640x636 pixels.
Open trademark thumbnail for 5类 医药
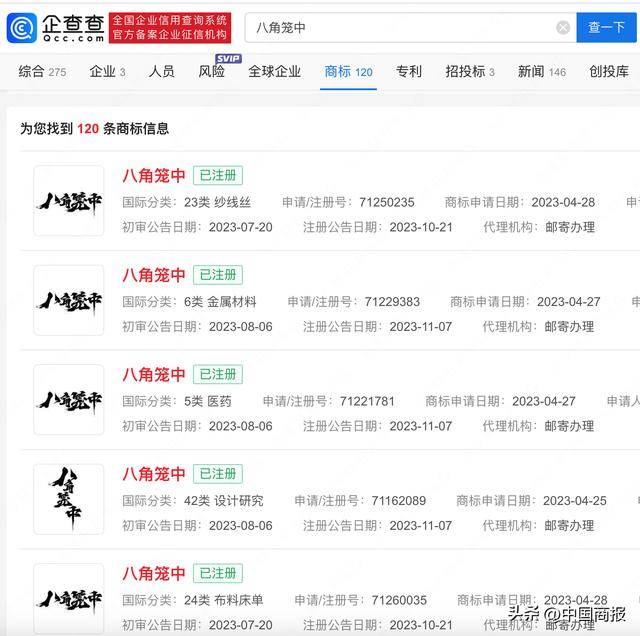(x=69, y=400)
